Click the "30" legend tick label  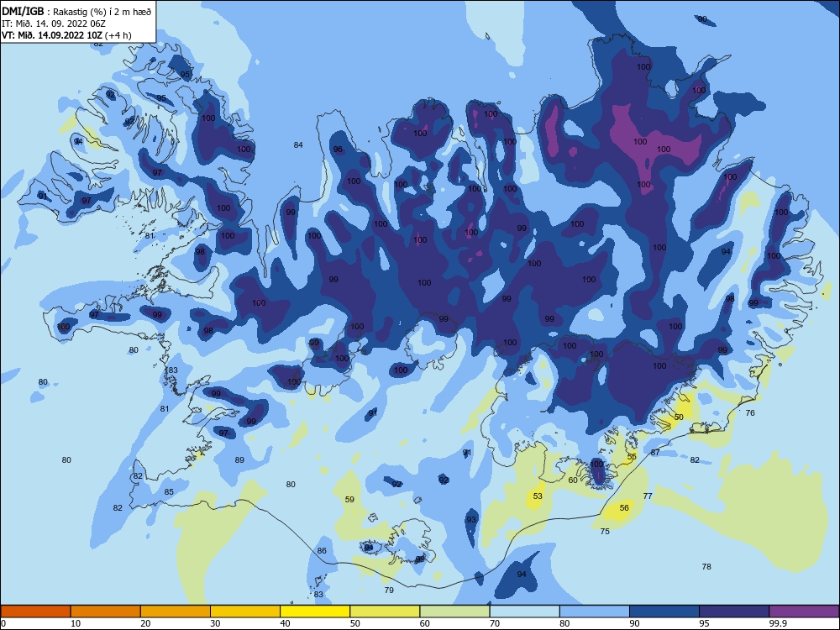tap(215, 623)
